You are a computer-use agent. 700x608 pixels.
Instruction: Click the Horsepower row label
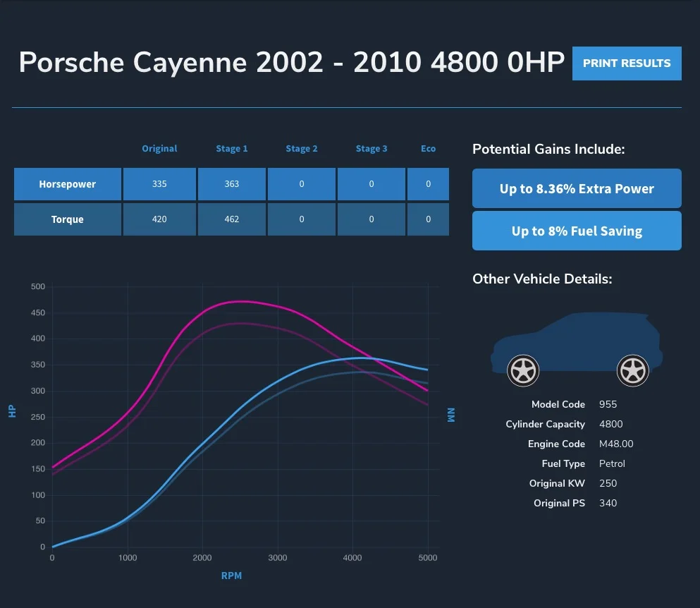(x=68, y=184)
